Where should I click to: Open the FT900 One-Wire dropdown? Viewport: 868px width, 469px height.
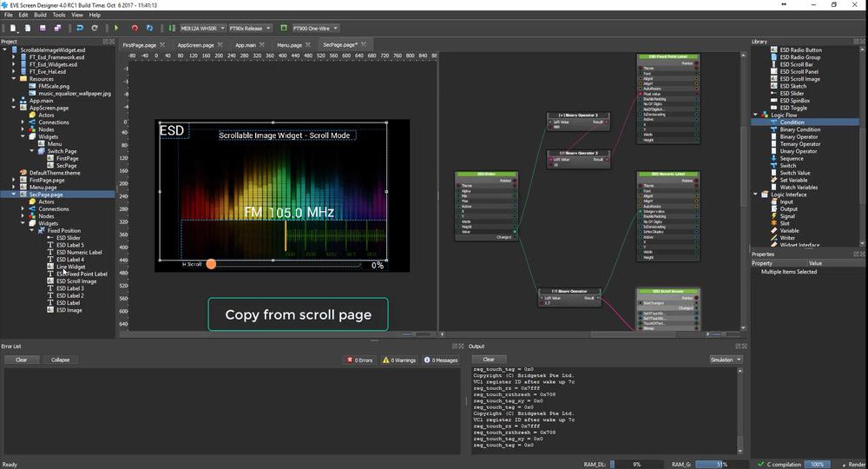pyautogui.click(x=316, y=29)
